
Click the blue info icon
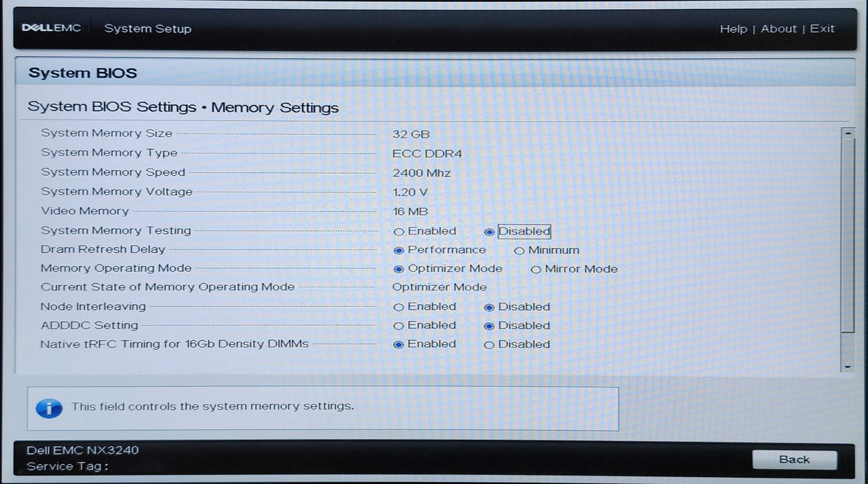pyautogui.click(x=49, y=407)
